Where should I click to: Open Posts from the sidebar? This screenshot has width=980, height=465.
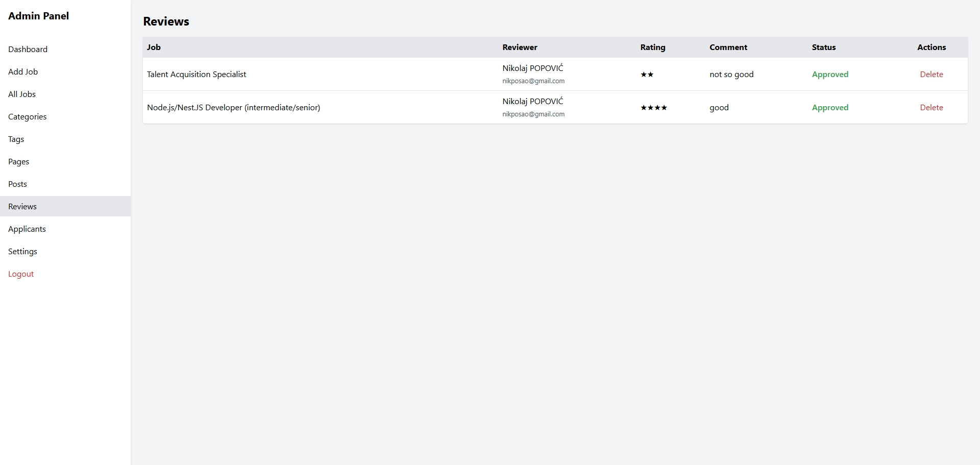tap(17, 184)
